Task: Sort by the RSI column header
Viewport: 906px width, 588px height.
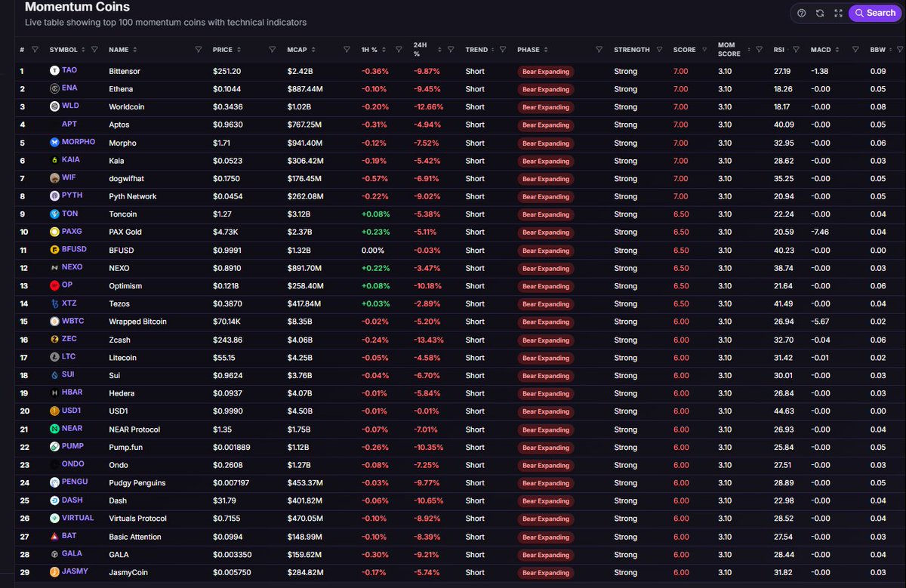Action: tap(778, 50)
